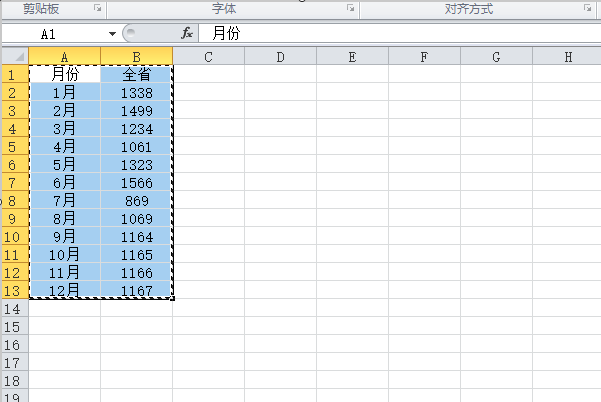Click inside the Name Box showing A1
Screen dimensions: 601x402
56,34
